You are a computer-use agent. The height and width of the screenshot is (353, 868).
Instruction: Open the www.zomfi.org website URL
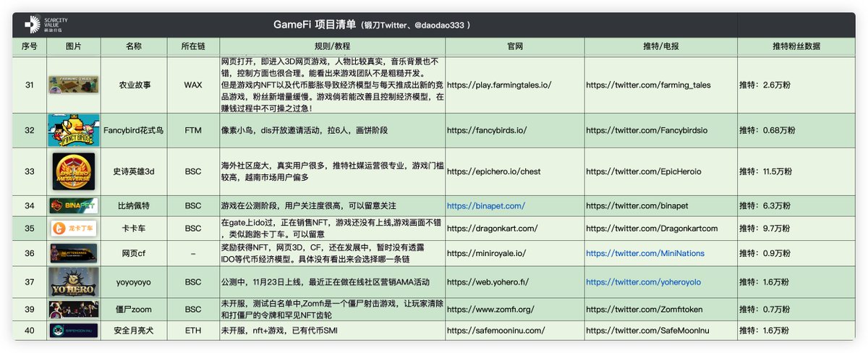(490, 310)
